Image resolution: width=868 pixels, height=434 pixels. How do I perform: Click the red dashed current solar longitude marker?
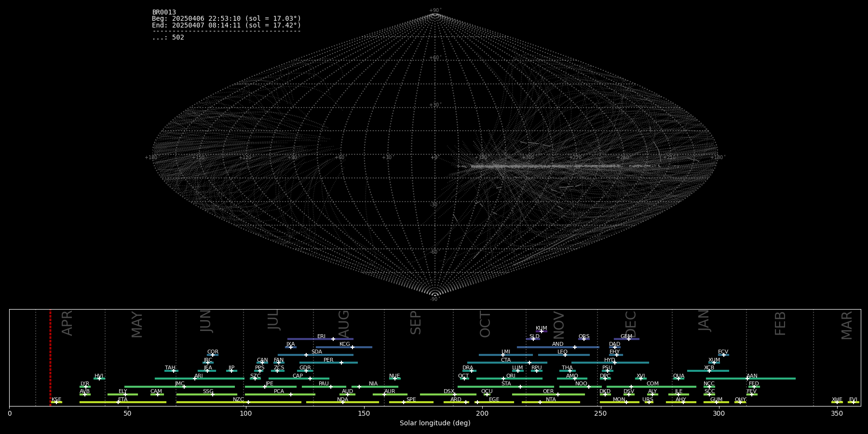point(50,357)
